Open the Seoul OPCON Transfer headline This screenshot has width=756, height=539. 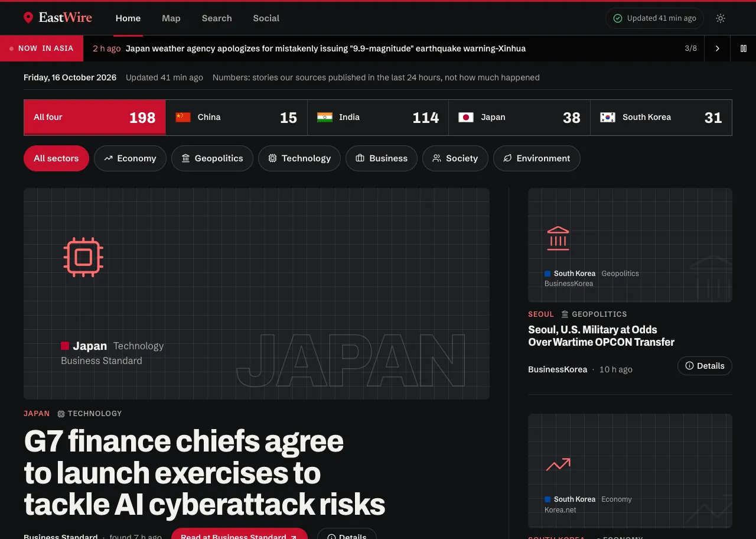601,336
